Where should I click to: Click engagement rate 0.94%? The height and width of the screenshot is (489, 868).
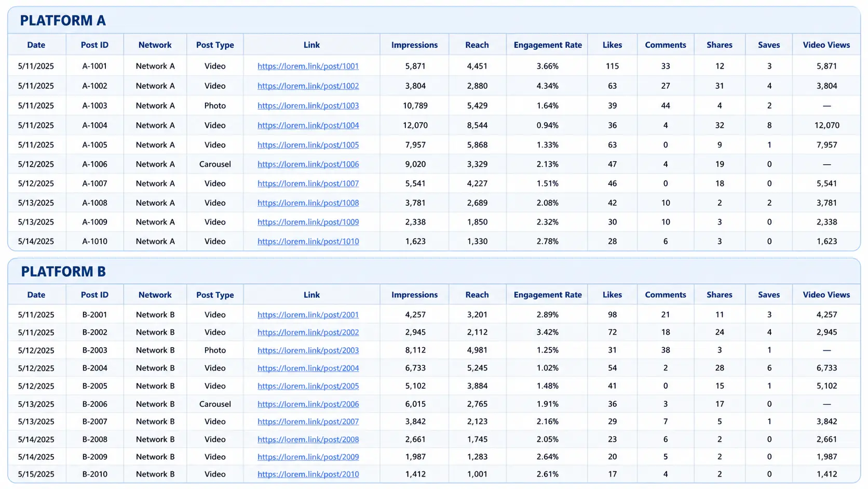[x=548, y=126]
